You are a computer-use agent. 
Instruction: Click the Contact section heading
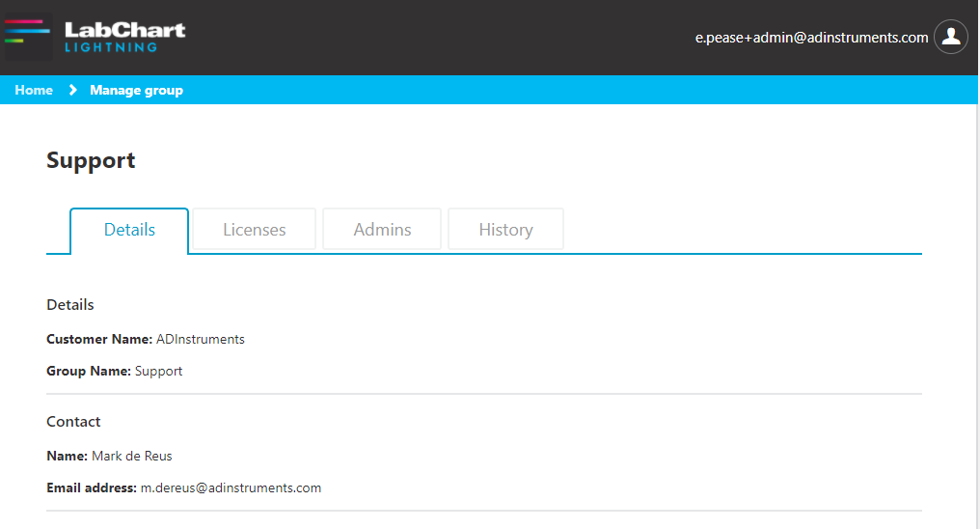tap(73, 422)
